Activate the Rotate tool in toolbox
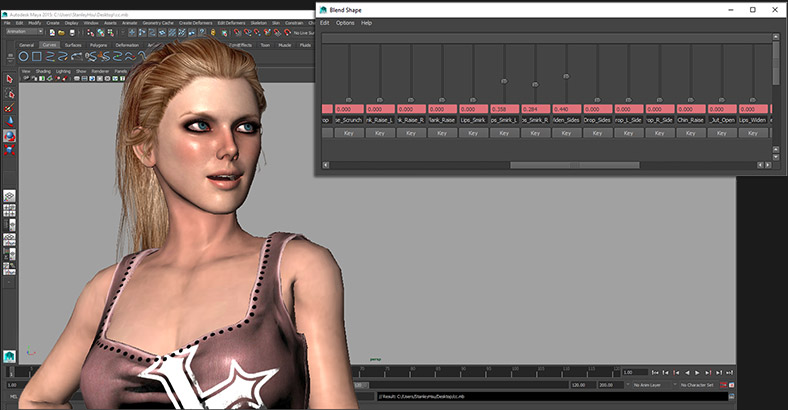Image resolution: width=788 pixels, height=410 pixels. [x=9, y=136]
